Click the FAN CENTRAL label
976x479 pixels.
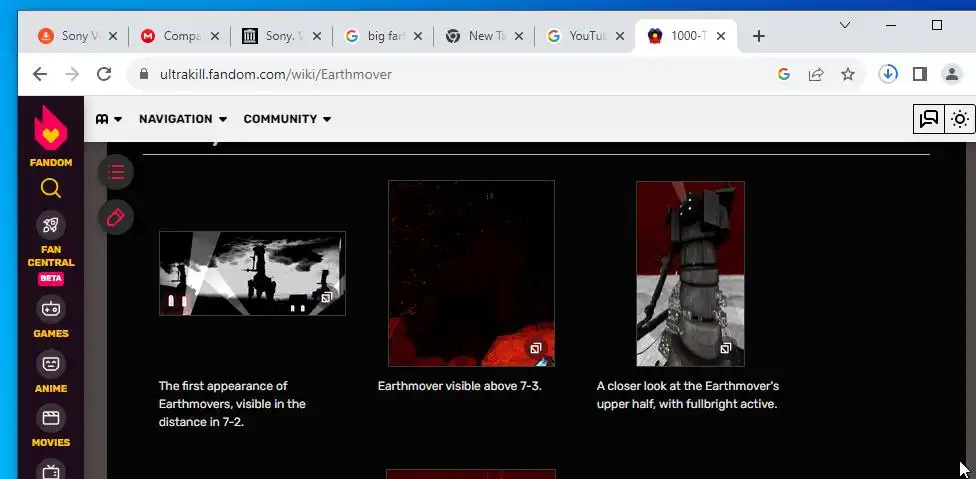point(51,256)
